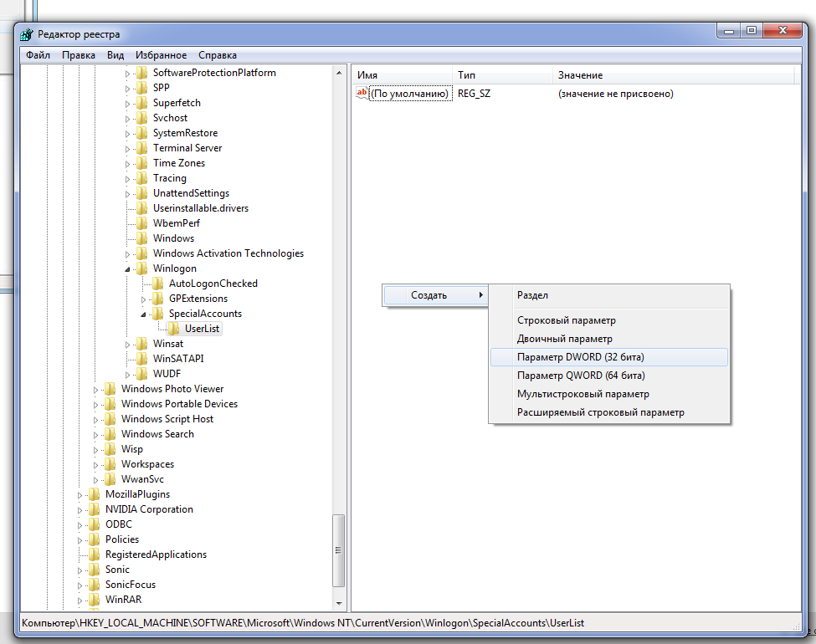Image resolution: width=816 pixels, height=644 pixels.
Task: Click the SPP folder icon
Action: click(x=142, y=88)
